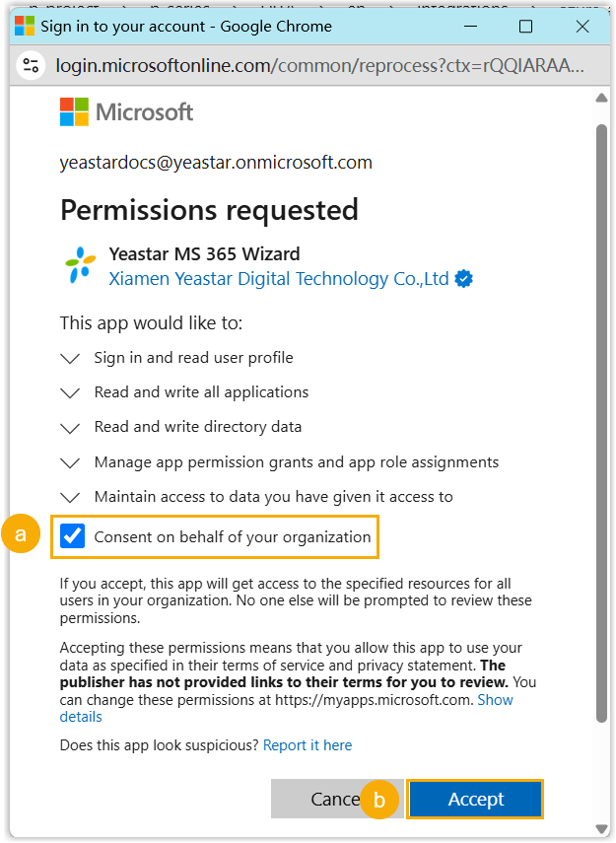Screen dimensions: 616x843
Task: Expand Maintain access to data permission
Action: pyautogui.click(x=70, y=497)
